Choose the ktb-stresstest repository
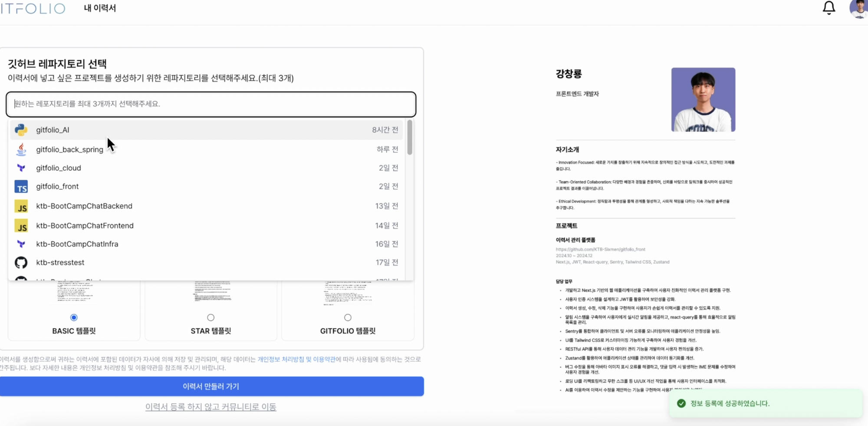The height and width of the screenshot is (426, 868). pyautogui.click(x=207, y=262)
